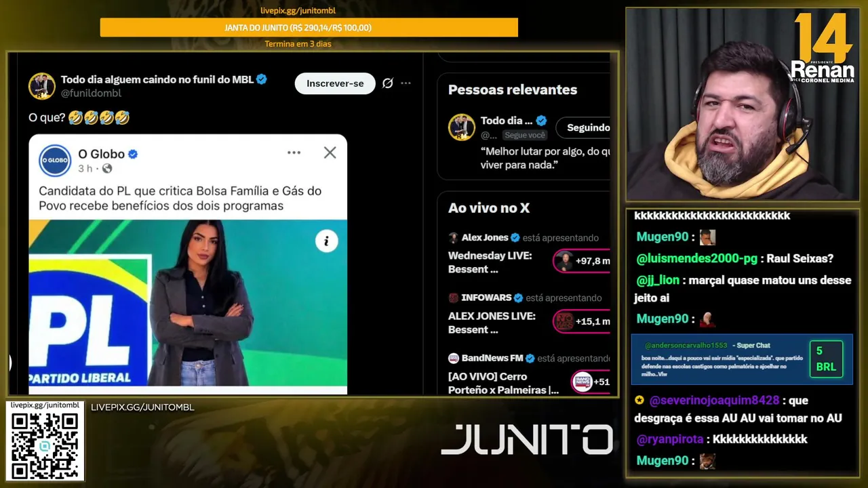Image resolution: width=868 pixels, height=488 pixels.
Task: Click the 'Ao vivo no X' heading
Action: tap(489, 208)
